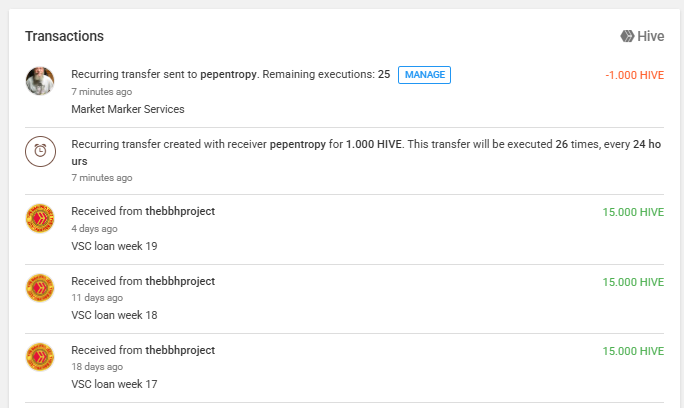The height and width of the screenshot is (408, 684).
Task: Open thebbhproject link from 18 days ago
Action: [x=180, y=350]
